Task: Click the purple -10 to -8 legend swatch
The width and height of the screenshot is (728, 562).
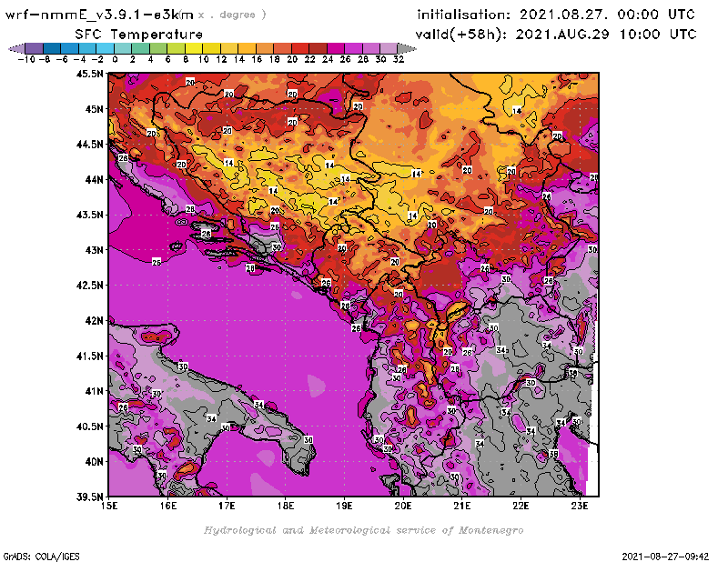Action: 35,48
